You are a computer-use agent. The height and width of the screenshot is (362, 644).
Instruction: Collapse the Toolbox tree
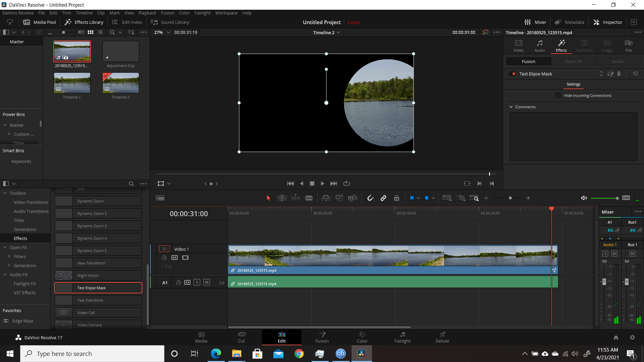click(x=5, y=193)
